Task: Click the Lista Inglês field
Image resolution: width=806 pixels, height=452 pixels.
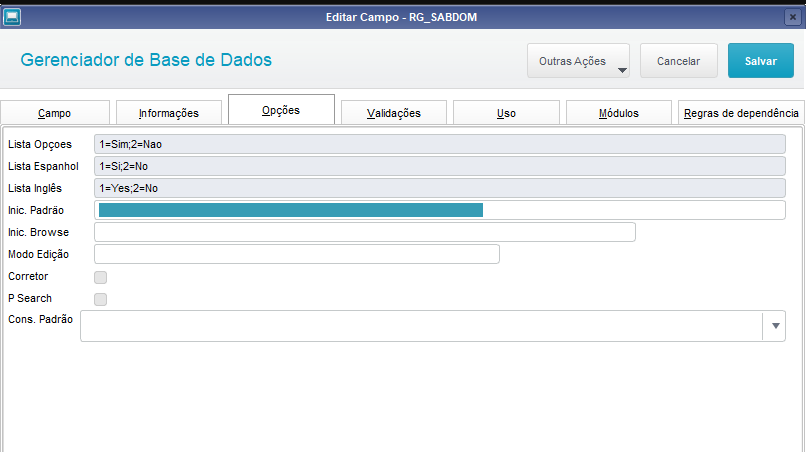Action: (439, 188)
